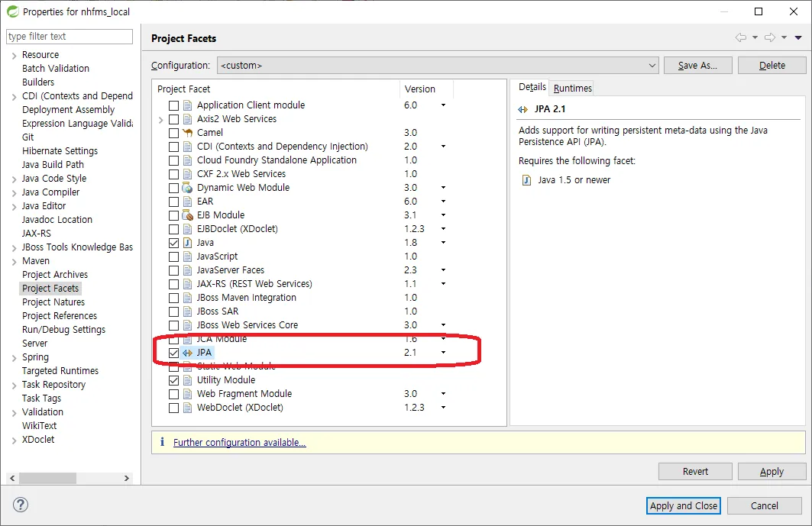The width and height of the screenshot is (812, 526).
Task: Click the Apply button
Action: [772, 472]
